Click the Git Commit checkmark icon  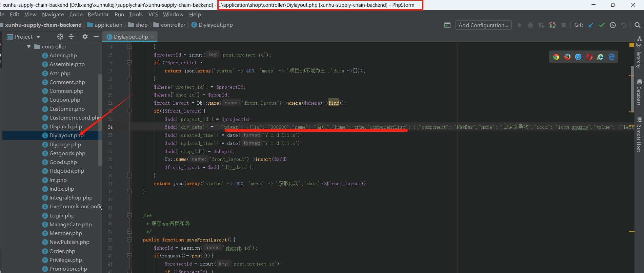[x=602, y=25]
